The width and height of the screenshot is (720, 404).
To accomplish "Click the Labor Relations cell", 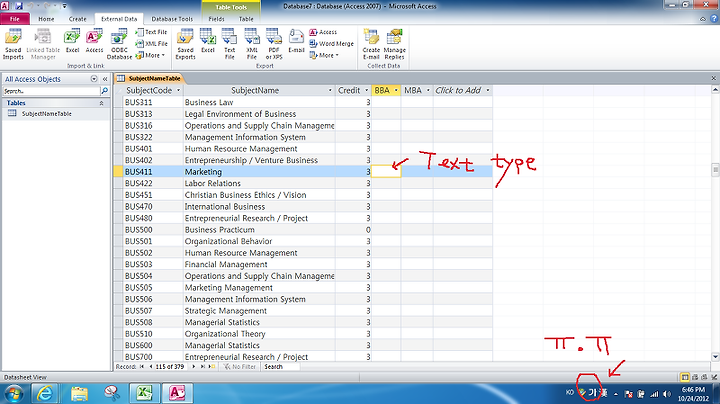I will click(x=259, y=183).
